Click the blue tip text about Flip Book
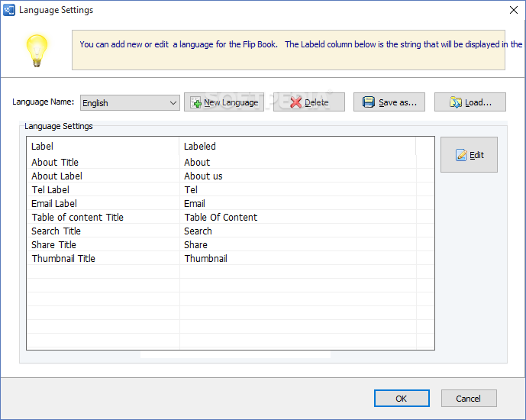Screen dimensions: 526x420 [301, 44]
